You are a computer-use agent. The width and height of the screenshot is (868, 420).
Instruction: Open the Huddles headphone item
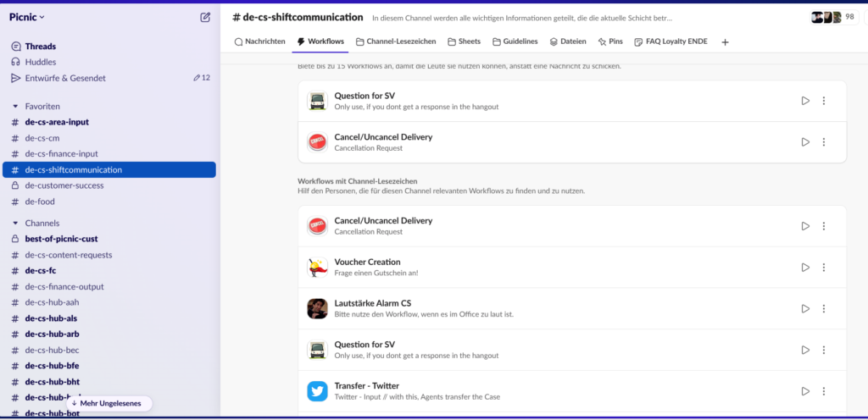[x=40, y=62]
